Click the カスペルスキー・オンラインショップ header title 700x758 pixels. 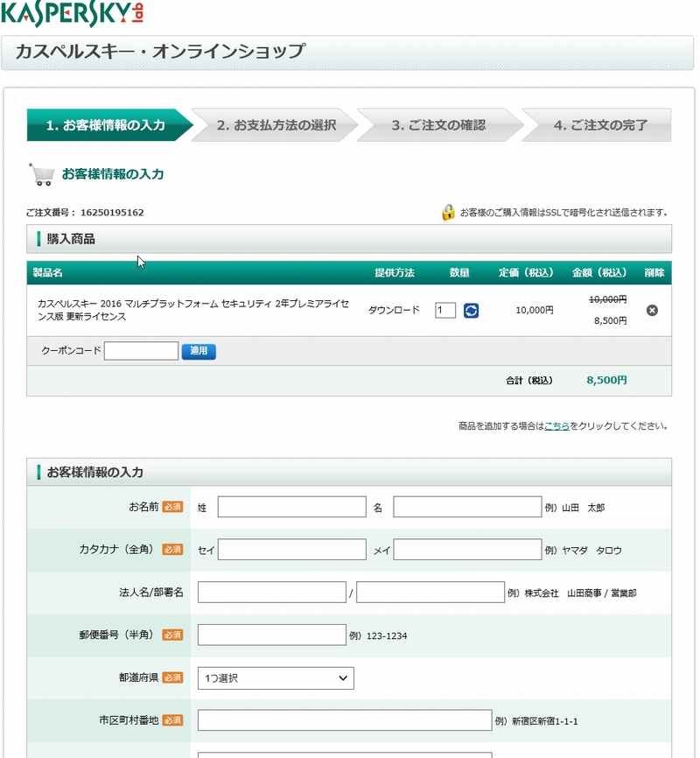(x=160, y=52)
